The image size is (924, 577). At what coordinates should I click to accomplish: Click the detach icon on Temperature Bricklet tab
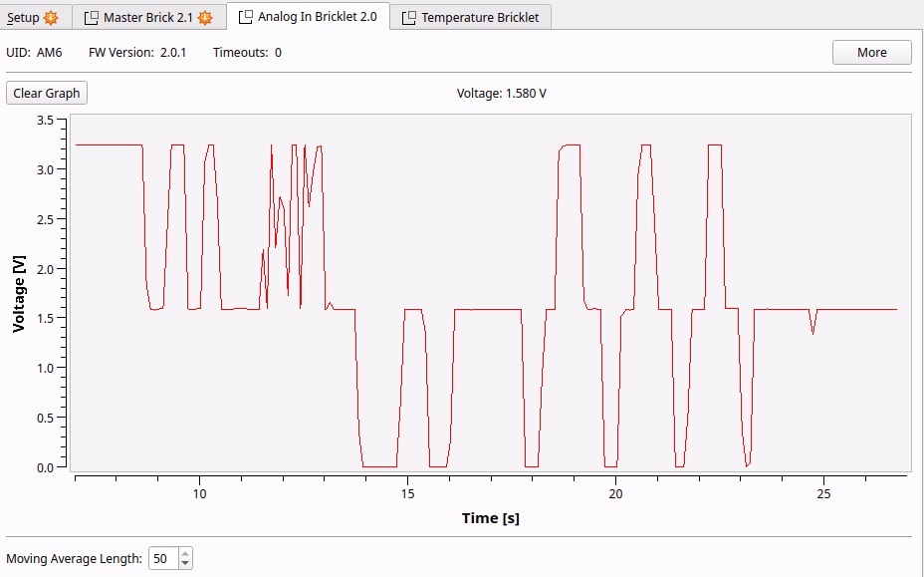[408, 18]
